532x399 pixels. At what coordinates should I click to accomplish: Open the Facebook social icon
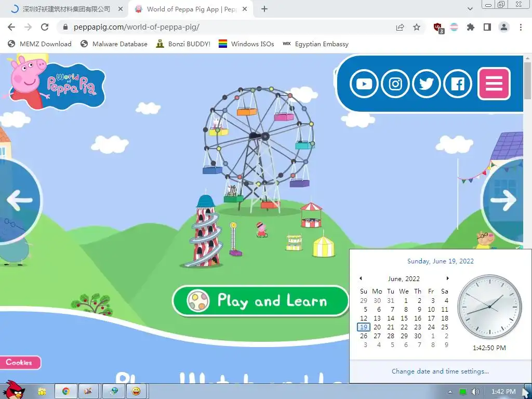tap(457, 84)
